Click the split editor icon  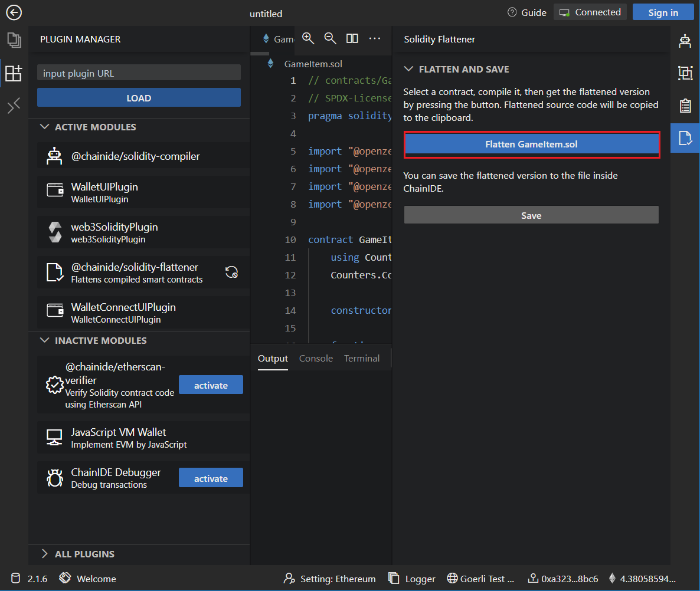coord(352,38)
